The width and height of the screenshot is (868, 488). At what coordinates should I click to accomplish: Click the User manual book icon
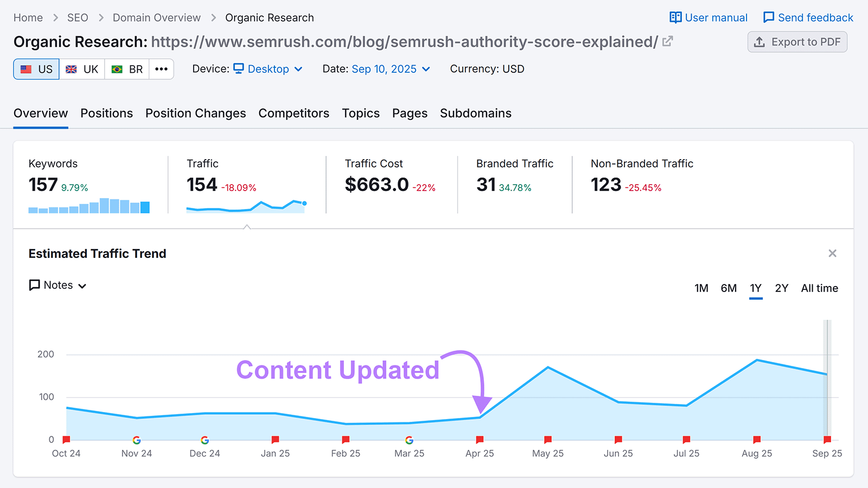(675, 17)
